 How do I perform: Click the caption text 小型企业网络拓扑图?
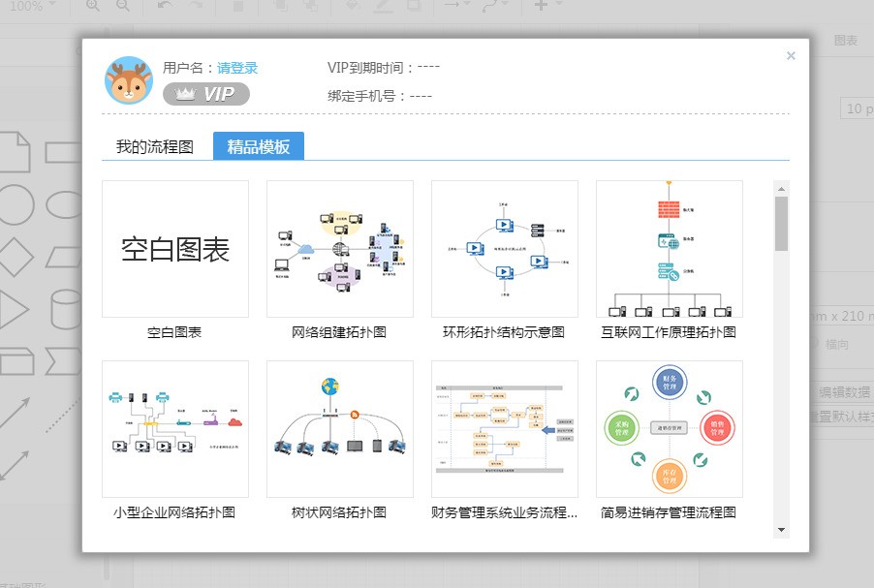pyautogui.click(x=174, y=512)
